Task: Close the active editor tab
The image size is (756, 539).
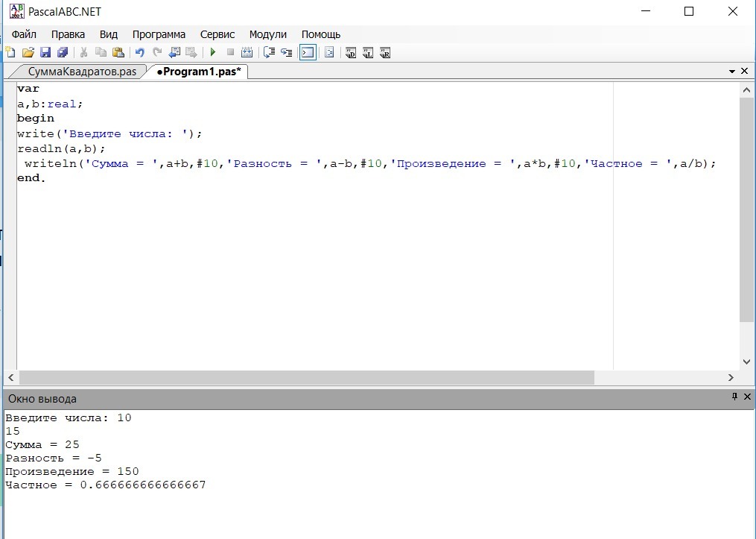Action: 744,72
